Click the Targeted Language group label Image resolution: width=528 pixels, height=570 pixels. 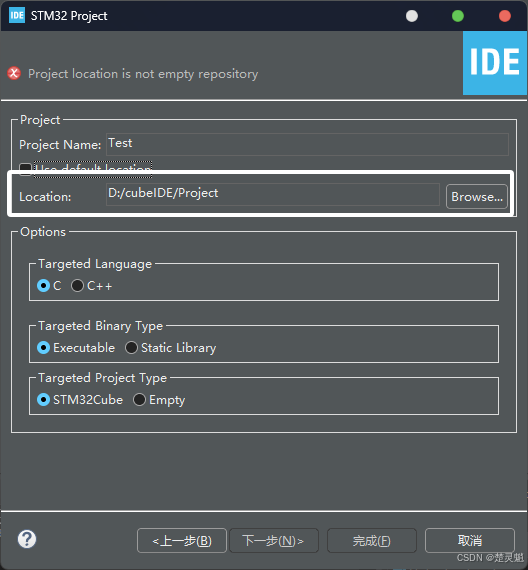[x=95, y=264]
